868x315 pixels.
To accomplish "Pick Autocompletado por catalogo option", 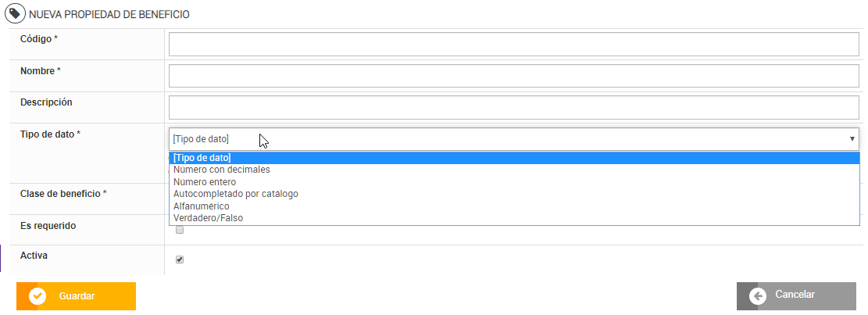I will coord(235,194).
